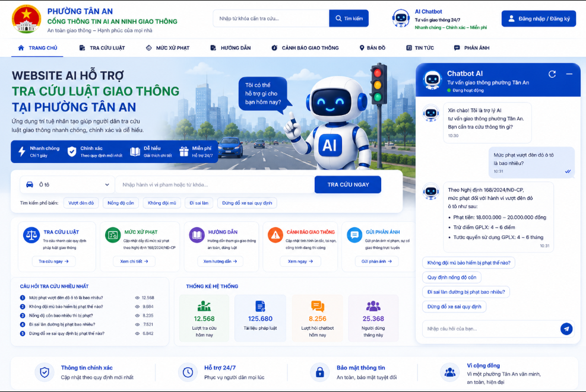This screenshot has width=586, height=392.
Task: Choose chatbot suggestion Không đội mũ bảo hiểm
Action: pyautogui.click(x=468, y=263)
